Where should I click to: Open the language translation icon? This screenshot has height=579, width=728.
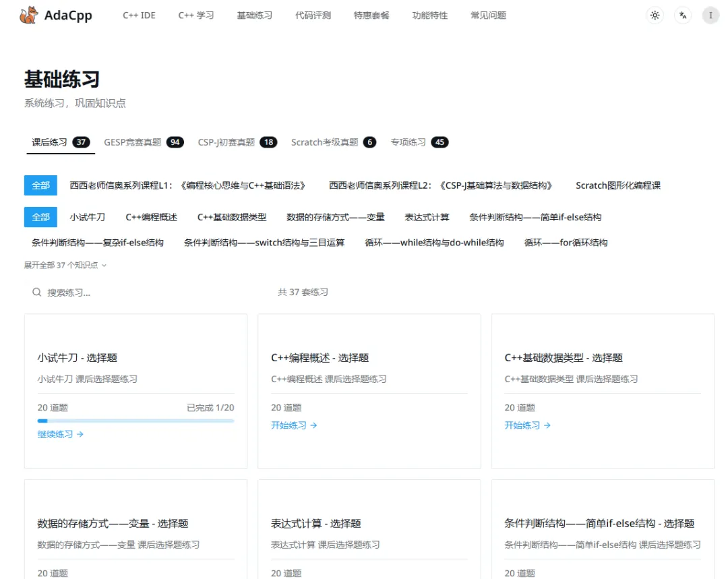pos(682,16)
